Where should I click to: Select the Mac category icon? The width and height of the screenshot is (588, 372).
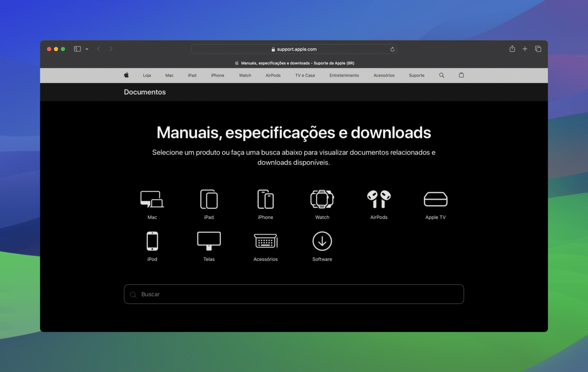click(152, 198)
